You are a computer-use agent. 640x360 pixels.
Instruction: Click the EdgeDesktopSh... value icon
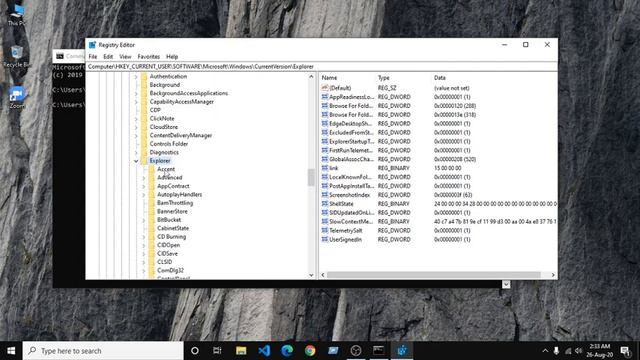pos(325,123)
